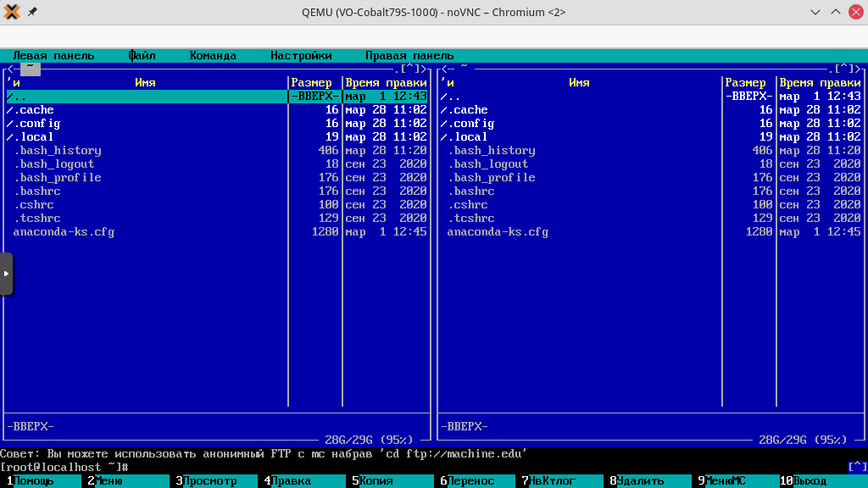This screenshot has height=488, width=868.
Task: Open the Файл menu
Action: point(142,55)
